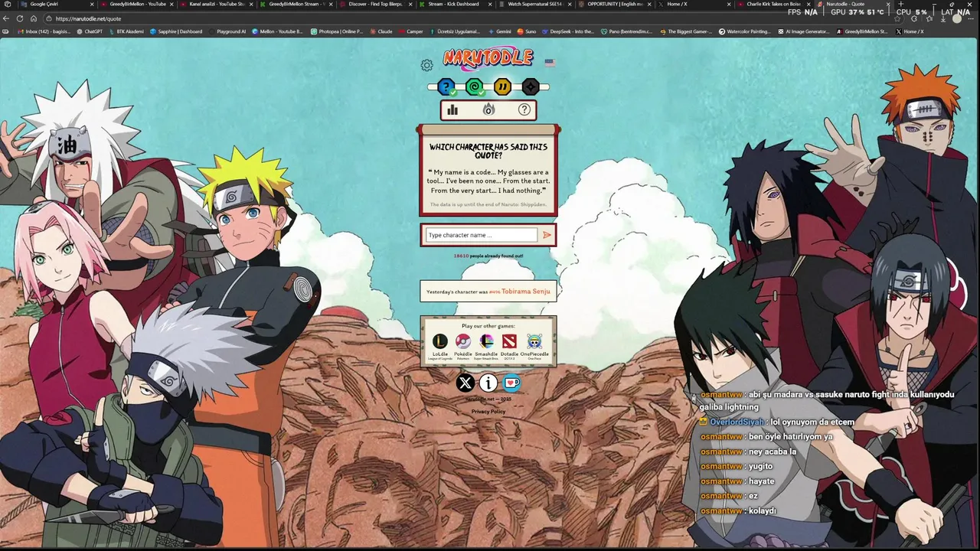Submit guess with the arrow button
This screenshot has height=551, width=980.
click(547, 235)
